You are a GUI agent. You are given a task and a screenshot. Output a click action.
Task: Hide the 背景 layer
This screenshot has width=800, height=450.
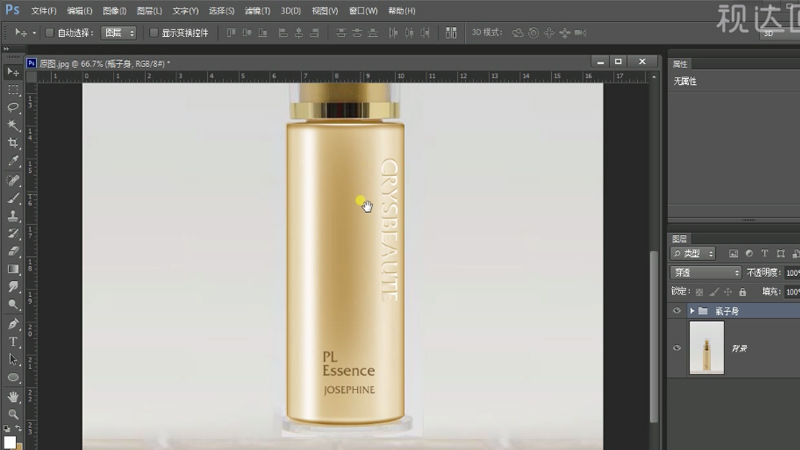(x=677, y=348)
